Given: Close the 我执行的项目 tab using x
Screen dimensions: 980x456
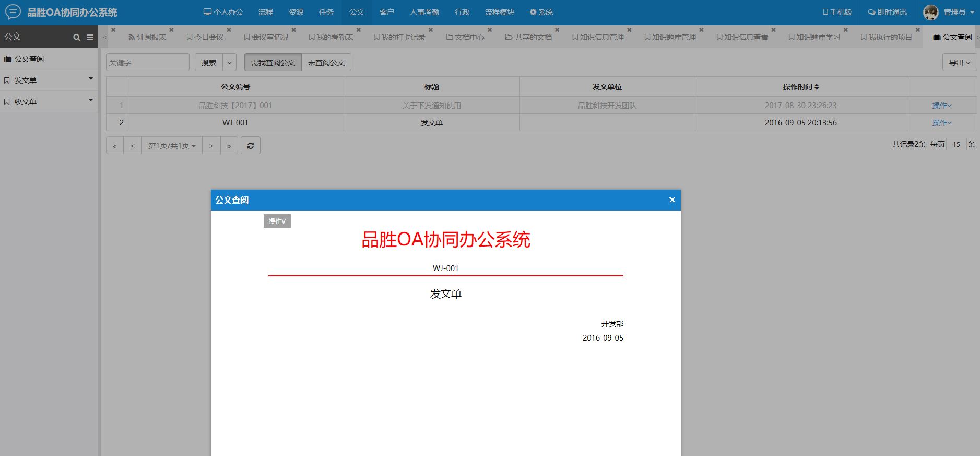Looking at the screenshot, I should tap(917, 30).
